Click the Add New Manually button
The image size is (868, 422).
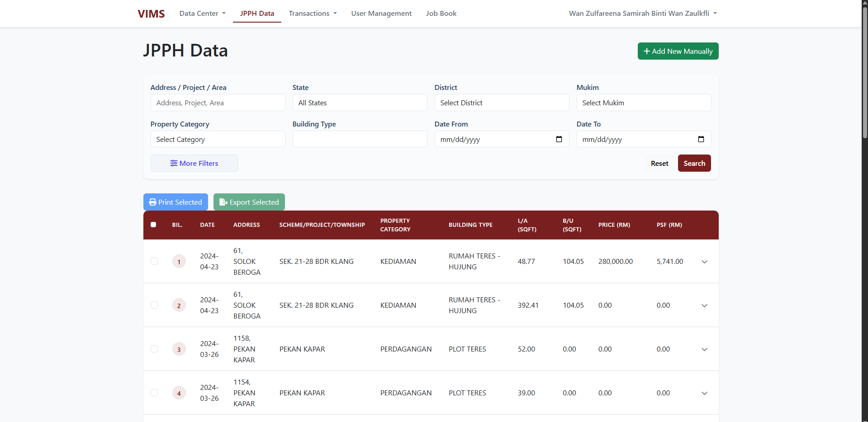[x=678, y=51]
